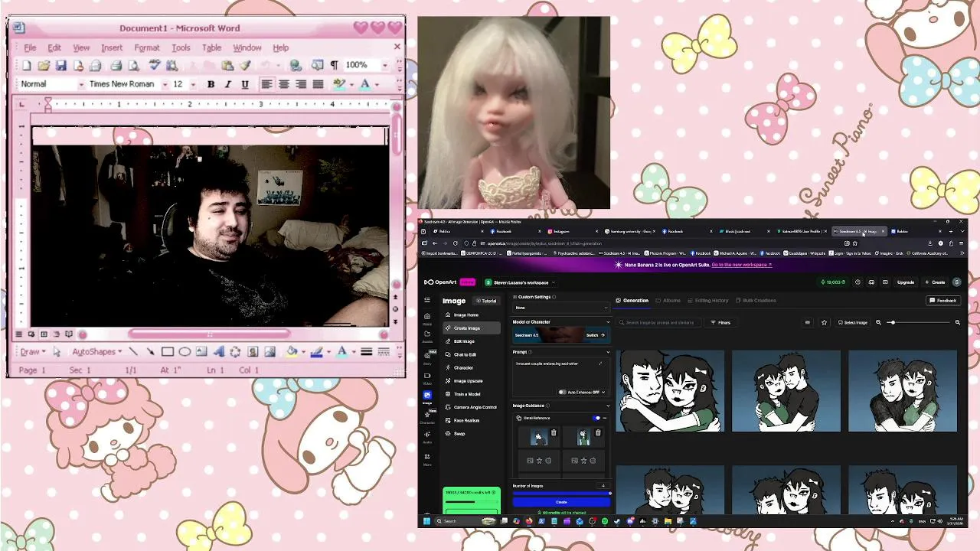The height and width of the screenshot is (551, 980).
Task: Open the Normal style dropdown
Action: 80,84
